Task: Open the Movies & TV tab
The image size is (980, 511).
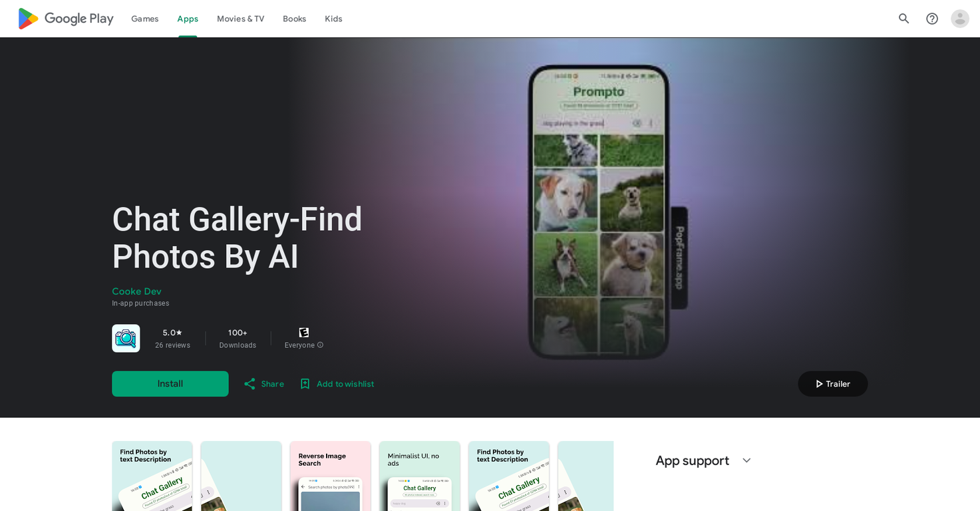Action: click(x=240, y=19)
